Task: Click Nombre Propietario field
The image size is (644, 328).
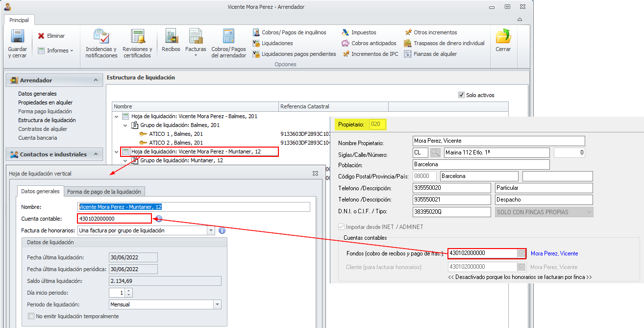Action: [499, 141]
